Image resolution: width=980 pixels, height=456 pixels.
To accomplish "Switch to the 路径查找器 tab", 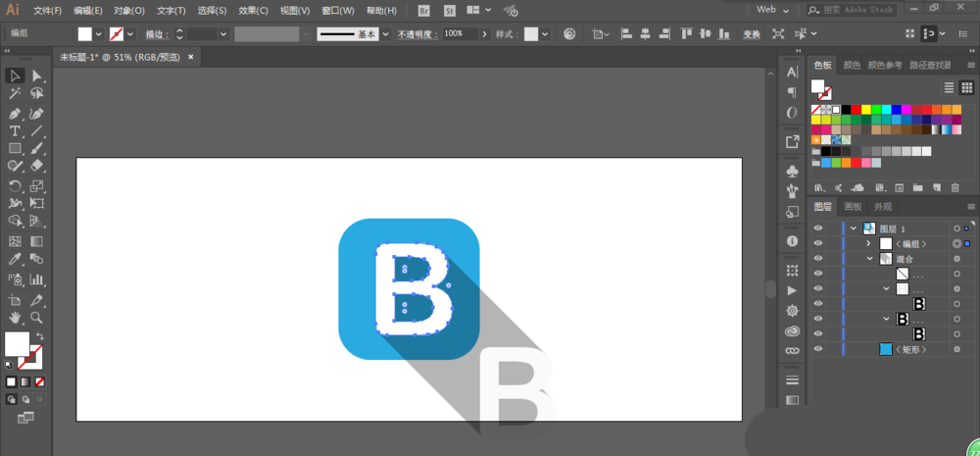I will click(930, 65).
